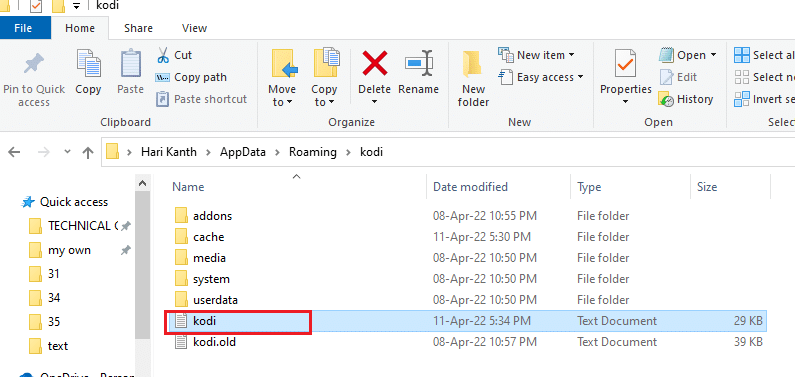Expand the chevron after Roaming breadcrumb
This screenshot has width=795, height=377.
click(348, 152)
